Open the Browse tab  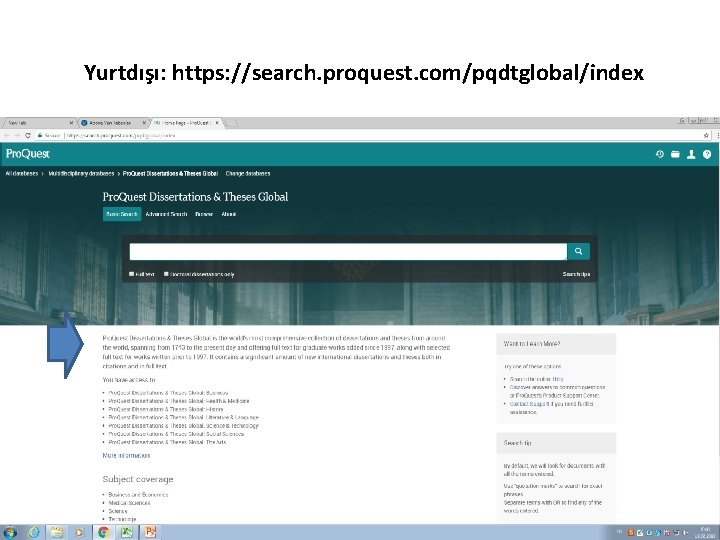pos(204,214)
